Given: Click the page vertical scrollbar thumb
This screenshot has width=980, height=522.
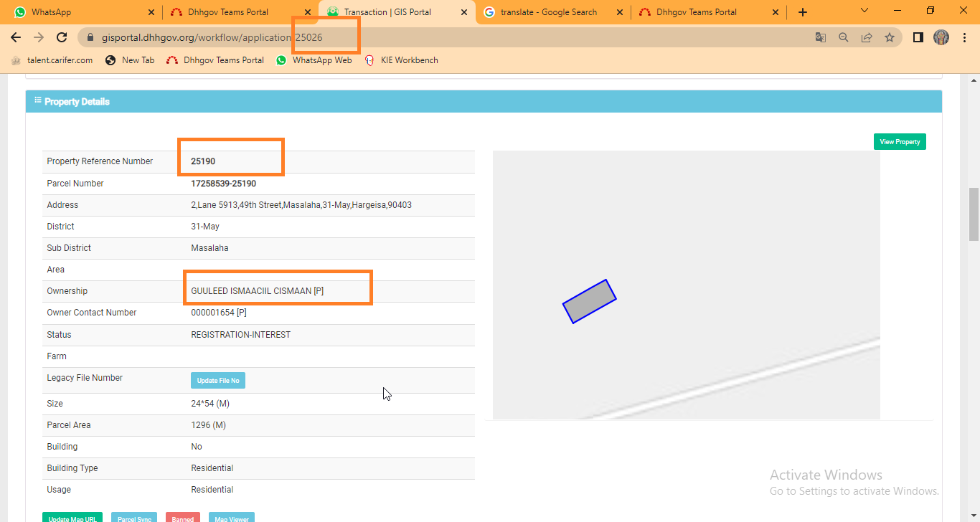Looking at the screenshot, I should tap(974, 214).
